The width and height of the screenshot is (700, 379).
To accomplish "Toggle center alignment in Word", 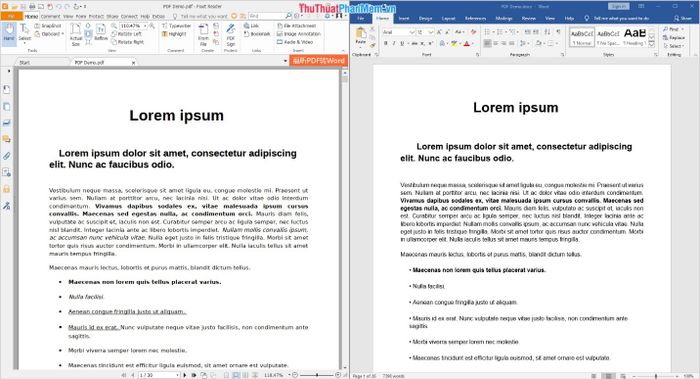I will (x=496, y=43).
